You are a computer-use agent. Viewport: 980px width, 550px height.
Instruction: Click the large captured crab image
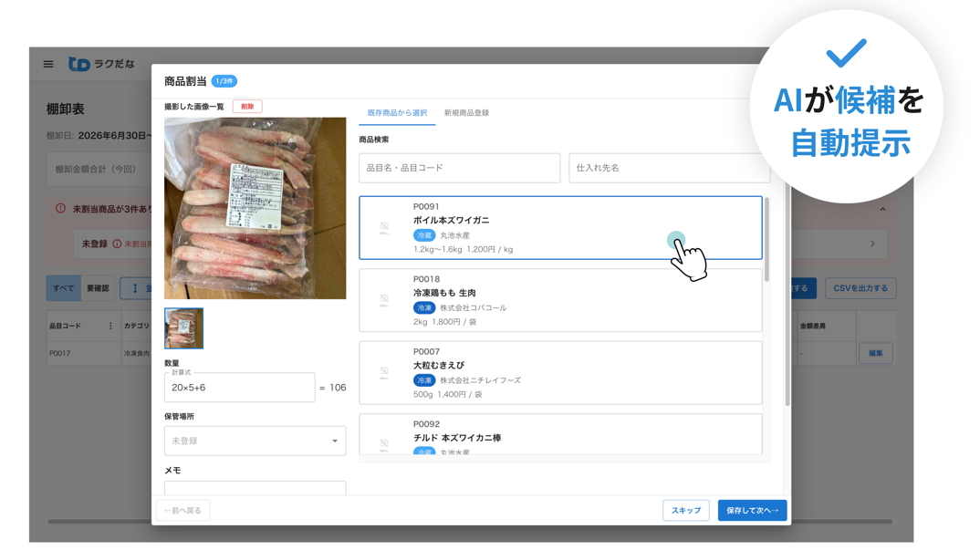coord(255,208)
